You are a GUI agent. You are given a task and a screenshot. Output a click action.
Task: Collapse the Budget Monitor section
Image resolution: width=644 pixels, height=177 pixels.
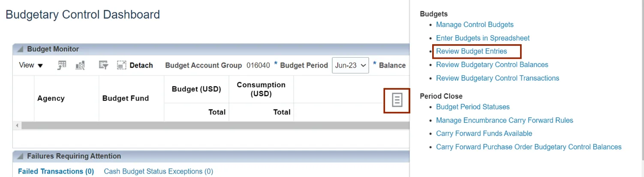pos(20,49)
